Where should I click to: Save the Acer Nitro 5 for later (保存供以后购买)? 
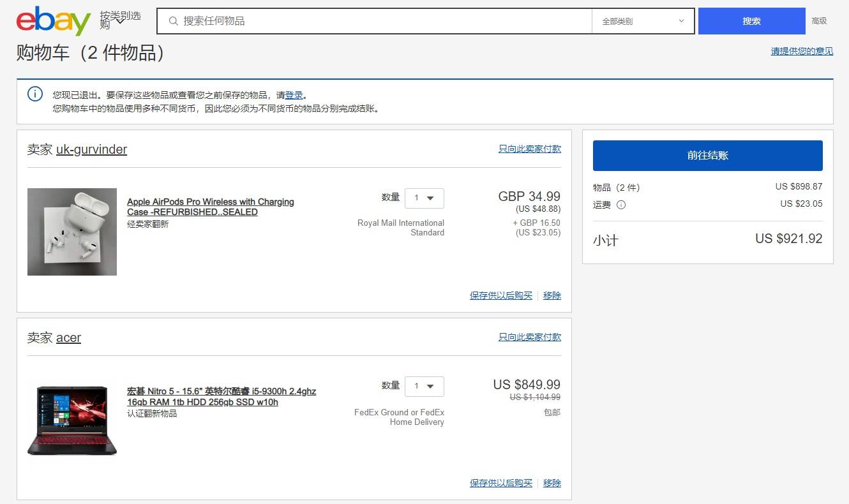(x=501, y=483)
